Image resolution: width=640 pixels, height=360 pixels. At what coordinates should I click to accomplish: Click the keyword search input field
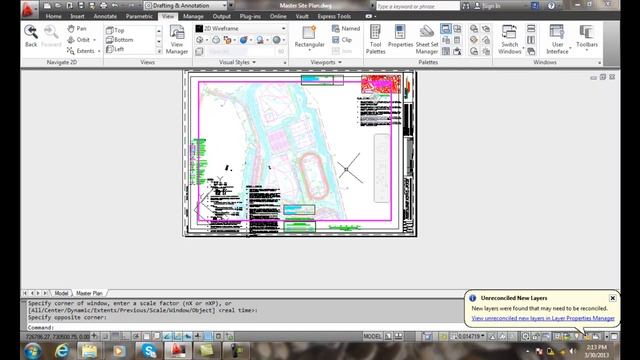click(418, 6)
